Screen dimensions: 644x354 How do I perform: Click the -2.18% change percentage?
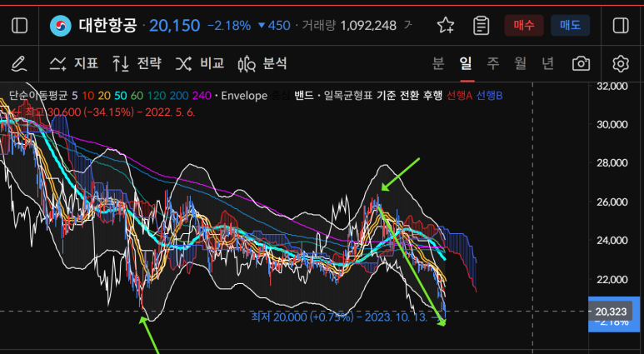tap(229, 26)
